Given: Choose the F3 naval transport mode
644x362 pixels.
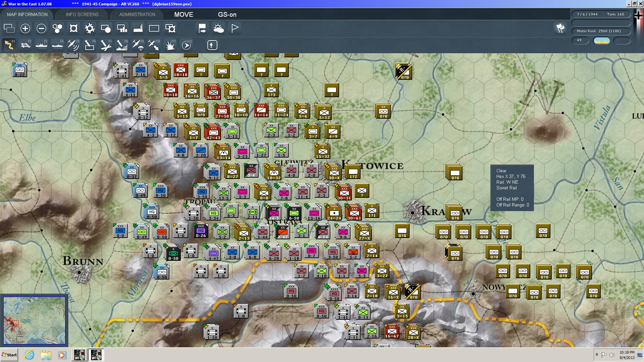Looking at the screenshot, I should [41, 45].
